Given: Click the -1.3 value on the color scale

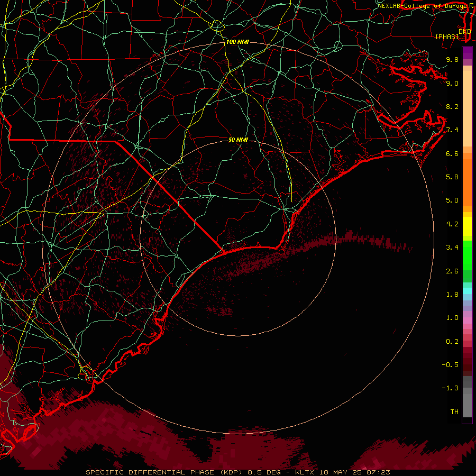Looking at the screenshot, I should (450, 388).
